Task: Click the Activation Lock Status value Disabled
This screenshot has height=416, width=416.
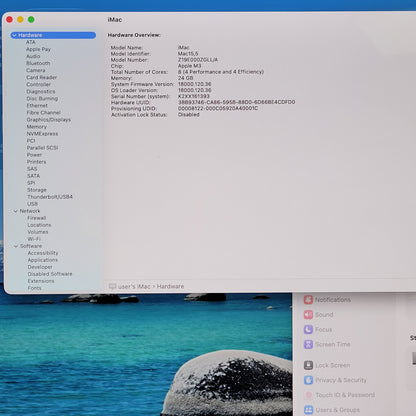Action: (x=189, y=114)
